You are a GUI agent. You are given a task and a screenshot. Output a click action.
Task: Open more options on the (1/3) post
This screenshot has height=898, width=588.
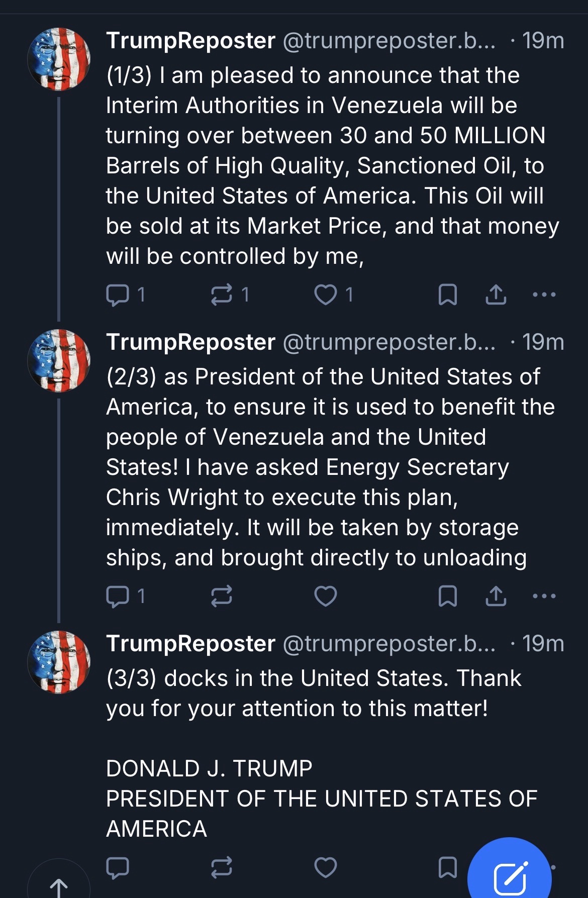click(x=544, y=294)
